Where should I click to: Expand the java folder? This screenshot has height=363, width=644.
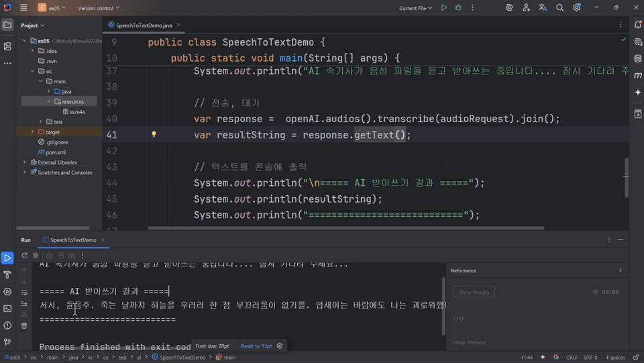pos(48,91)
